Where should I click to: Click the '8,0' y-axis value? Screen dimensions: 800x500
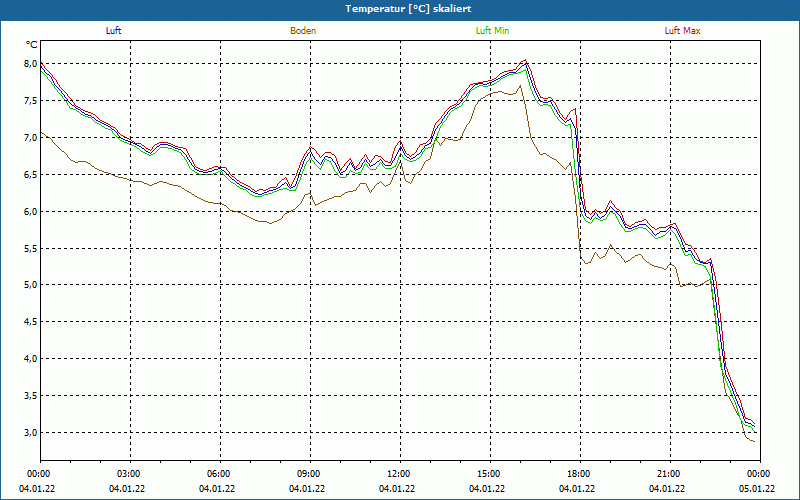click(31, 64)
